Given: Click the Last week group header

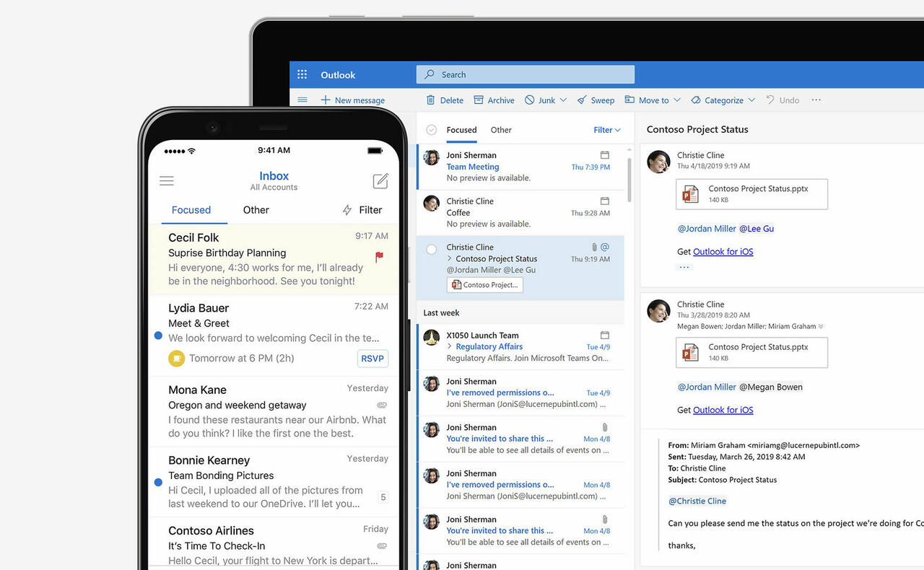Looking at the screenshot, I should tap(520, 312).
